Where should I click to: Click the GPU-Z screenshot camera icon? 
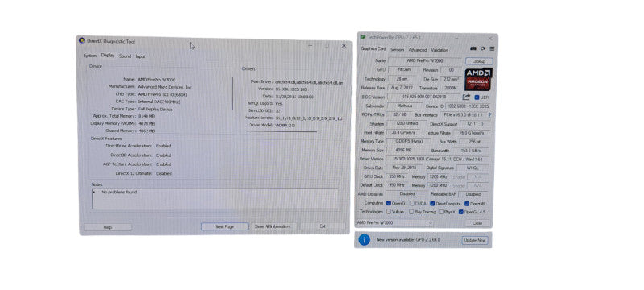point(473,48)
